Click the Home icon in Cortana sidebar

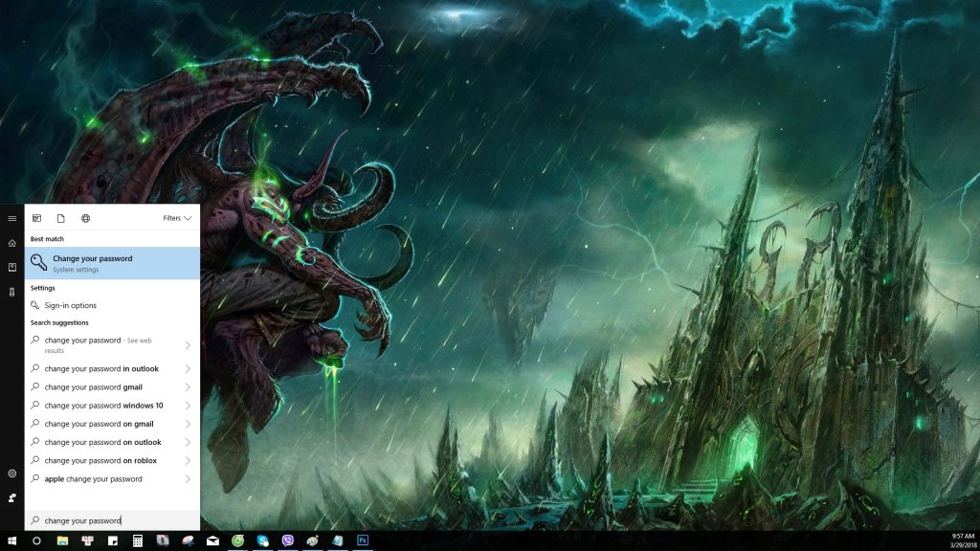pos(11,243)
